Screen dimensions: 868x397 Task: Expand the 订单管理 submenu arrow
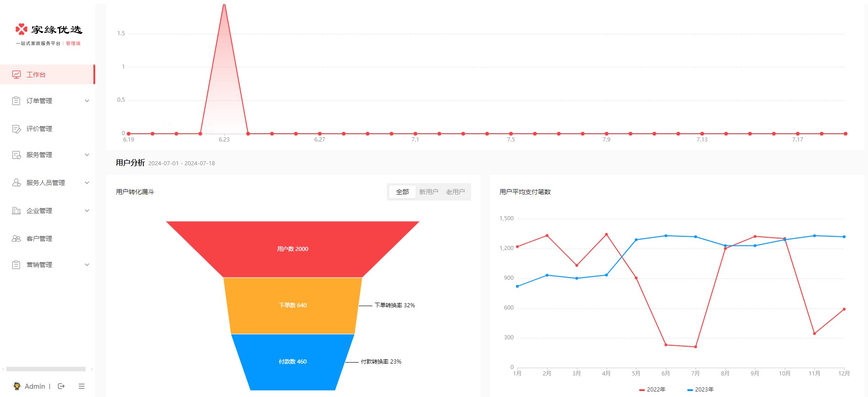[x=87, y=101]
